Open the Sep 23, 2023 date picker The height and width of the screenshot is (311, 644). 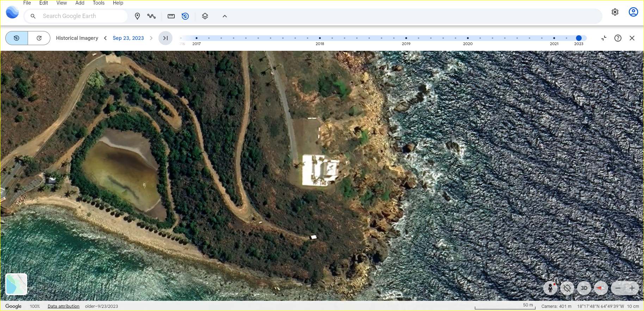point(128,38)
